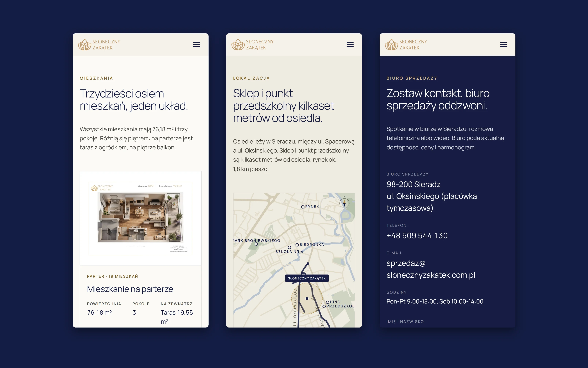
Task: Open hamburger menu on Biuro sprzedaży screen
Action: [503, 45]
